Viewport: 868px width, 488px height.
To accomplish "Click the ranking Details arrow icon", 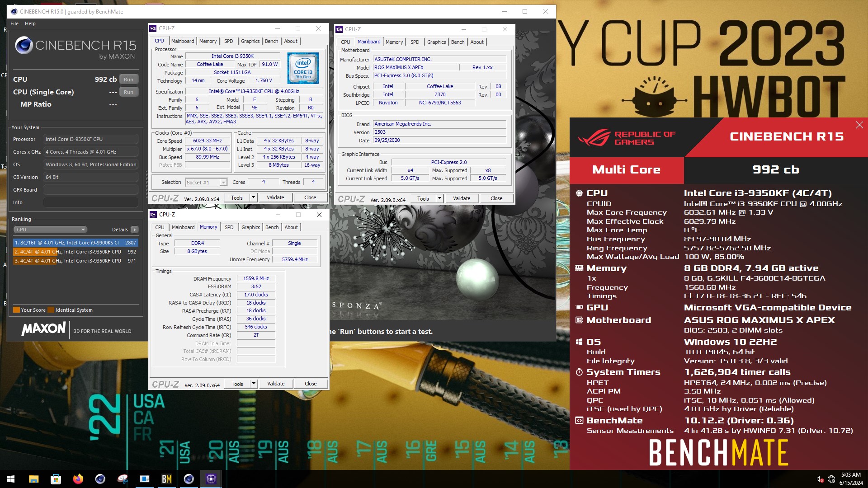I will pyautogui.click(x=134, y=230).
